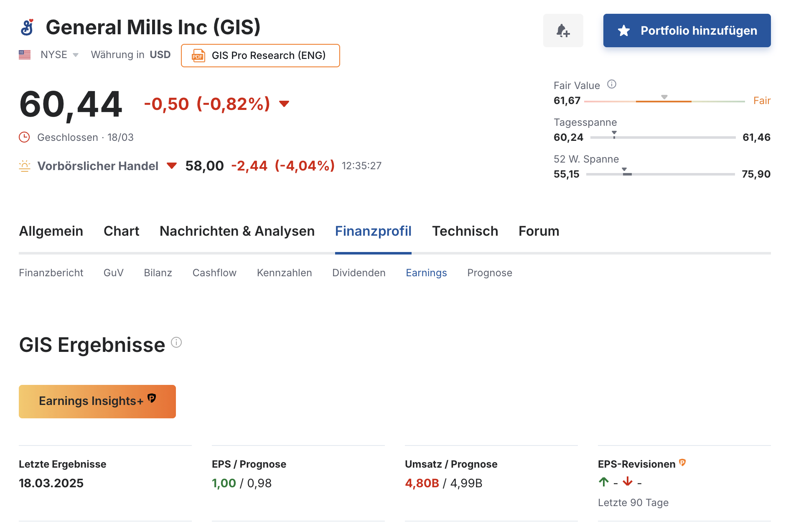Click the EPS value 1,00
Screen dimensions: 796x532
tap(224, 484)
